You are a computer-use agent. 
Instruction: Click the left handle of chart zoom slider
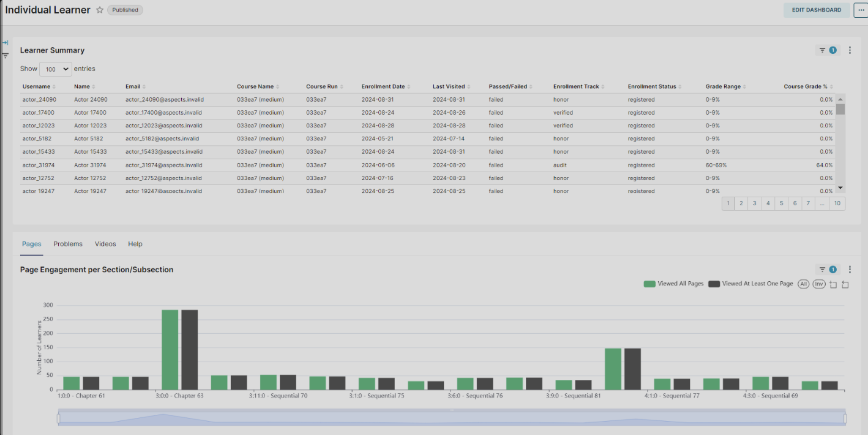tap(59, 418)
